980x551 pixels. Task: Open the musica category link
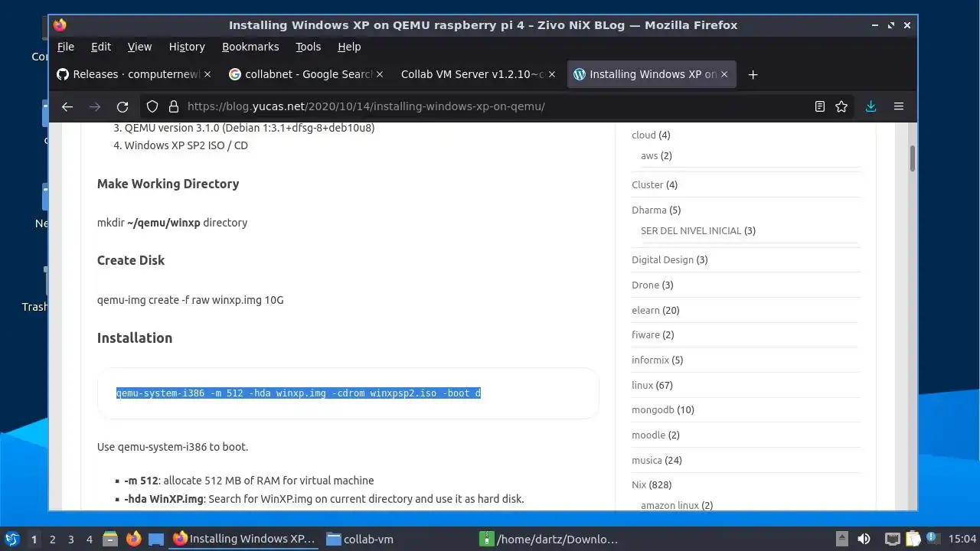click(x=647, y=460)
